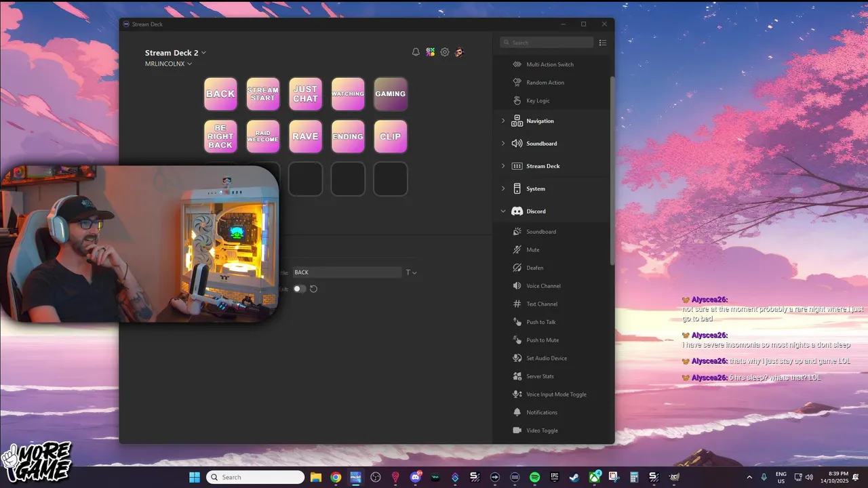Open the MRLINCOLNX profile dropdown
The image size is (868, 488).
click(x=168, y=64)
